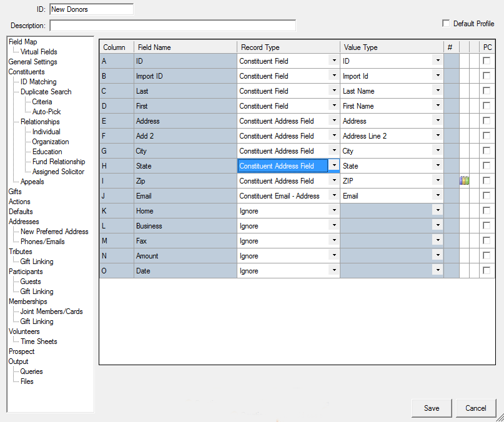Screen dimensions: 504x422
Task: Tick the PC checkbox in the Email row
Action: click(487, 196)
